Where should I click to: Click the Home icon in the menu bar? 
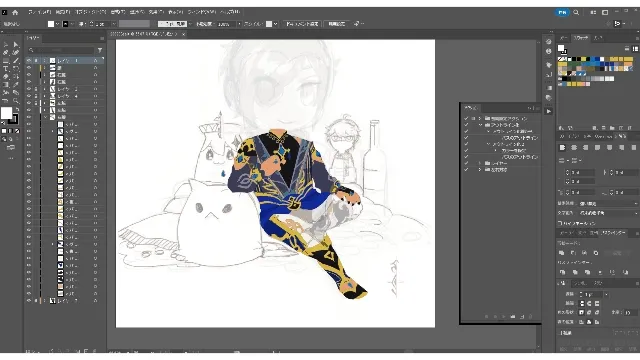[x=15, y=12]
